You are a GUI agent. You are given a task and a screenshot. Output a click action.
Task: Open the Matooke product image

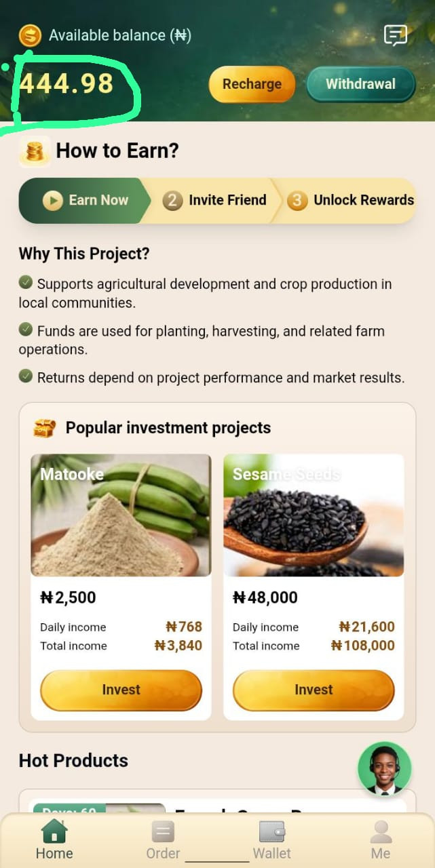121,515
